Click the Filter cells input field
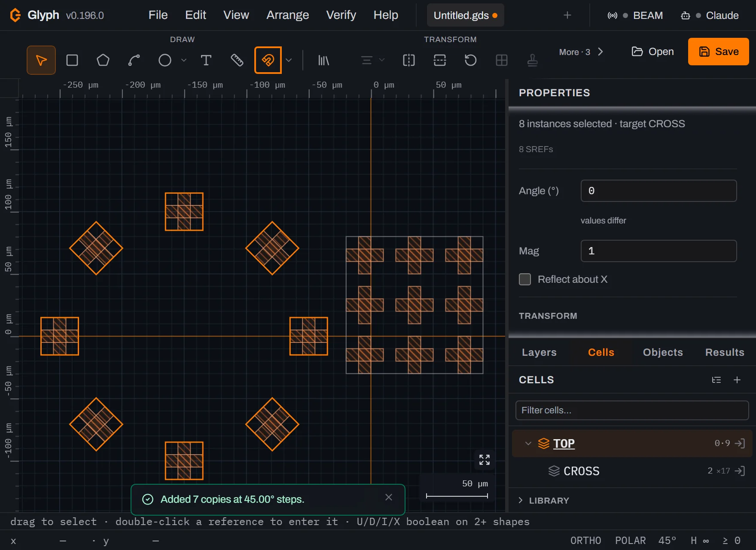Screen dimensions: 756x550 click(x=632, y=410)
